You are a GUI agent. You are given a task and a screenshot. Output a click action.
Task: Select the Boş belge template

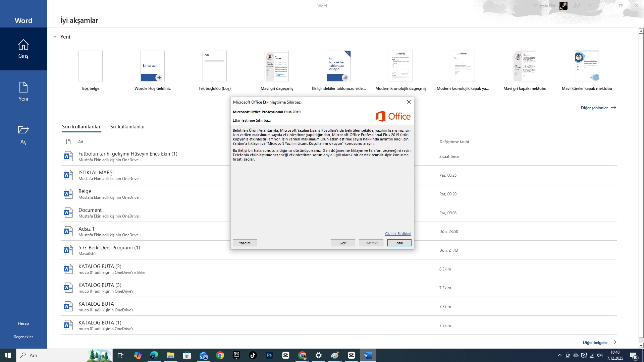click(91, 70)
